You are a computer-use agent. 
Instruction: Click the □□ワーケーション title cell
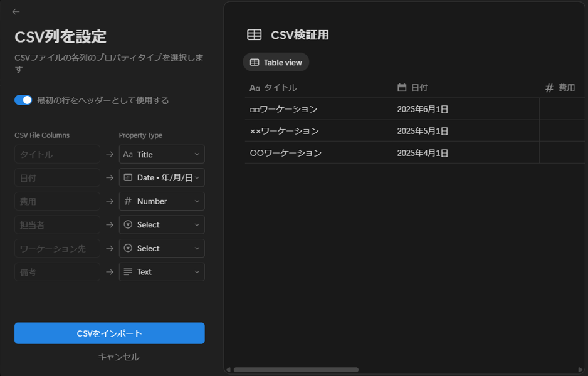318,109
